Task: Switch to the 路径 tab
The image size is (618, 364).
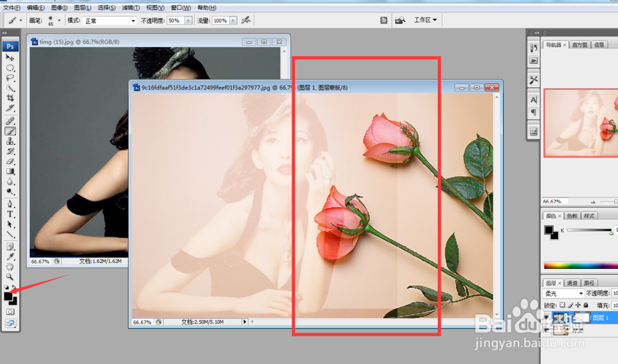Action: [x=589, y=283]
